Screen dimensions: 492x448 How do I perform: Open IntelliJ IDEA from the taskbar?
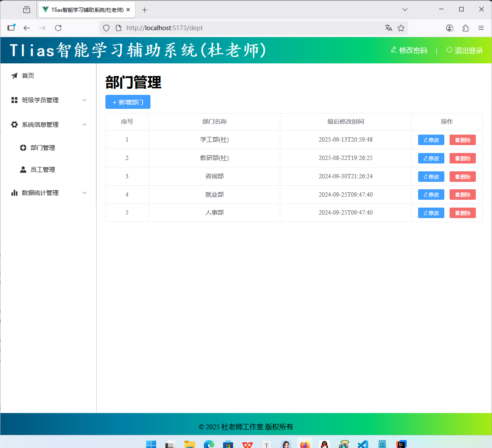401,444
